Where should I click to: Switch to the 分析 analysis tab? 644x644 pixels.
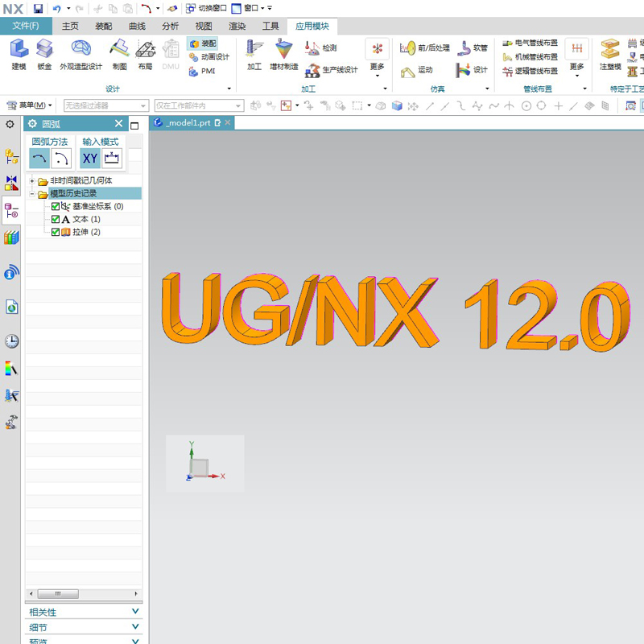170,26
